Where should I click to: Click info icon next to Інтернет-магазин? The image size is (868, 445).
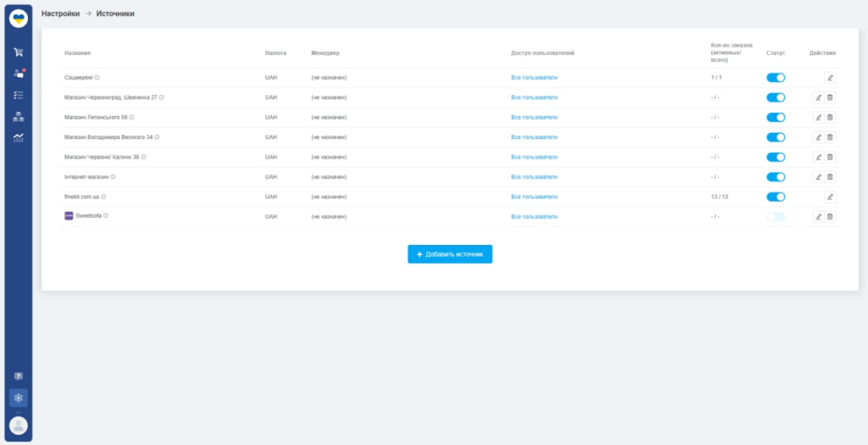[x=113, y=177]
